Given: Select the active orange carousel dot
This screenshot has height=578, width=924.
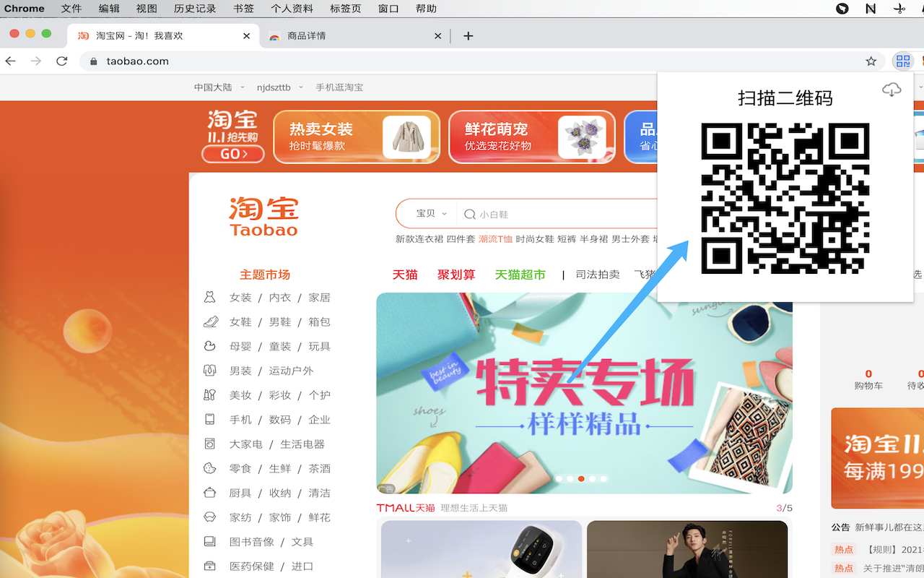Looking at the screenshot, I should tap(581, 478).
